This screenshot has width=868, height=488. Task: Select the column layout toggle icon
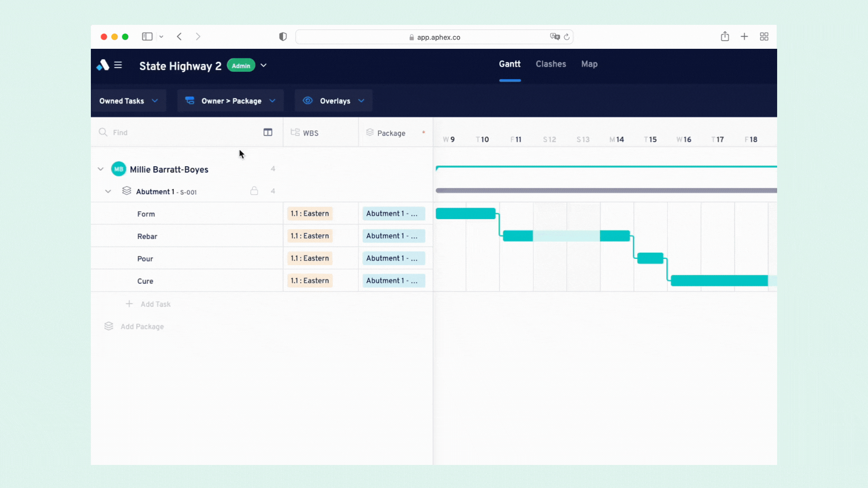coord(268,132)
